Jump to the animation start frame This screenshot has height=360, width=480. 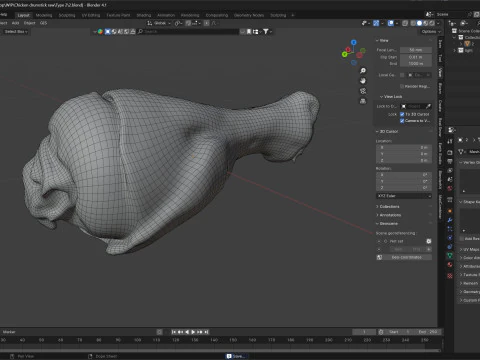tap(174, 332)
